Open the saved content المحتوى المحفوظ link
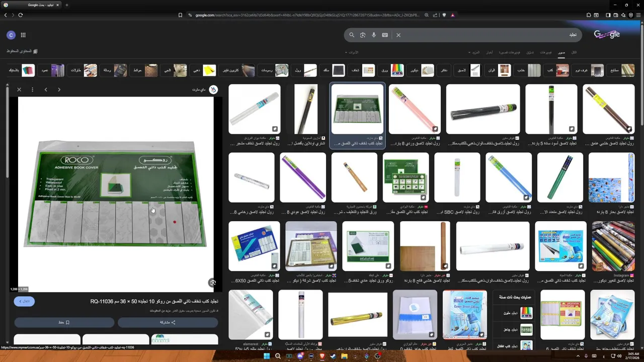The height and width of the screenshot is (362, 644). (x=22, y=51)
